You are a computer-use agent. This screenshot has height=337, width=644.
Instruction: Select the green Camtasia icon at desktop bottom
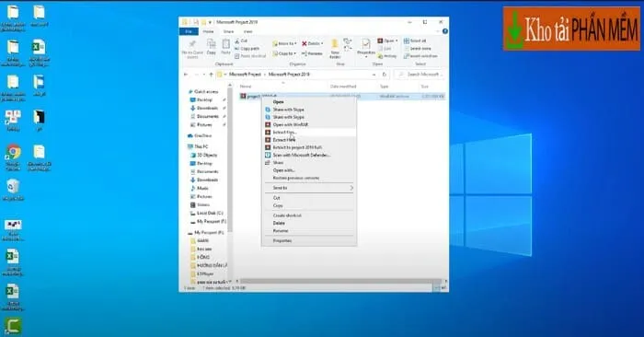tap(13, 326)
